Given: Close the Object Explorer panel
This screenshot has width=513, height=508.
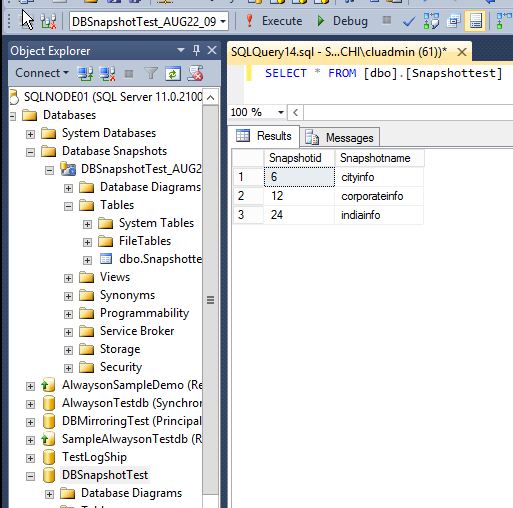Looking at the screenshot, I should pyautogui.click(x=212, y=50).
